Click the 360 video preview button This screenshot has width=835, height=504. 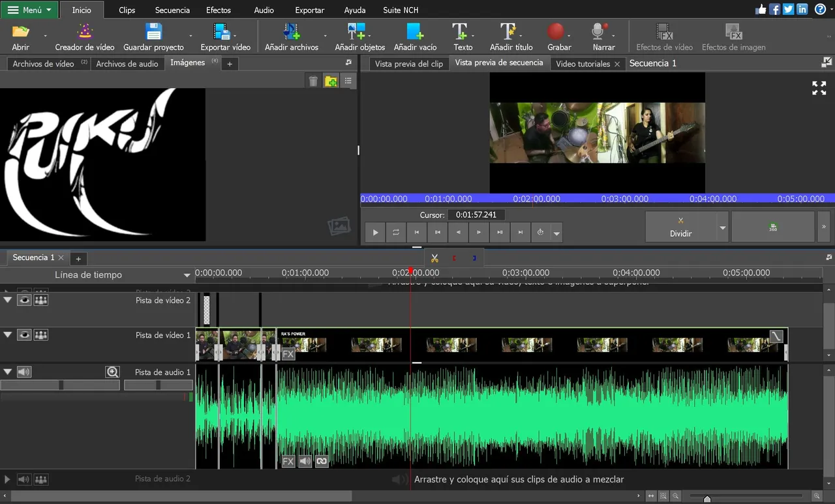coord(773,227)
